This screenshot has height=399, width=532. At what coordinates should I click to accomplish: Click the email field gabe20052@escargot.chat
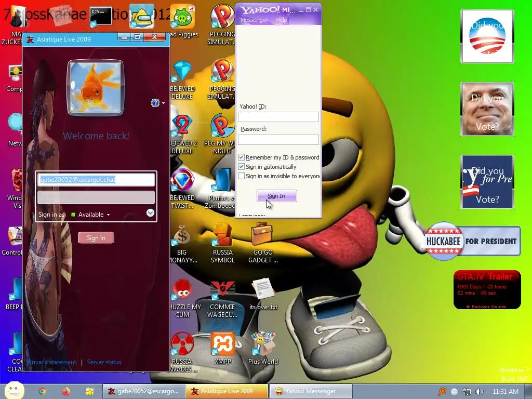point(96,180)
